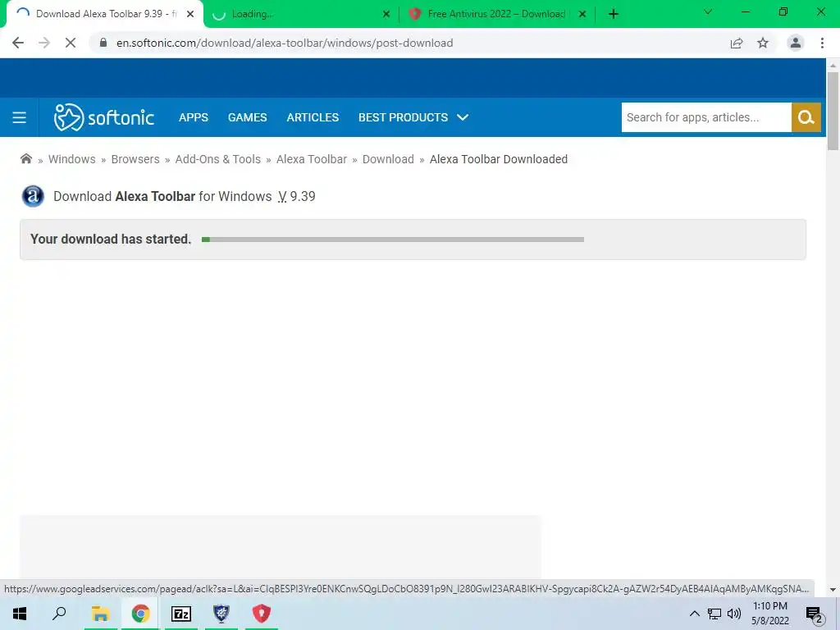Click the page vertical scrollbar
This screenshot has width=840, height=630.
coord(833,112)
